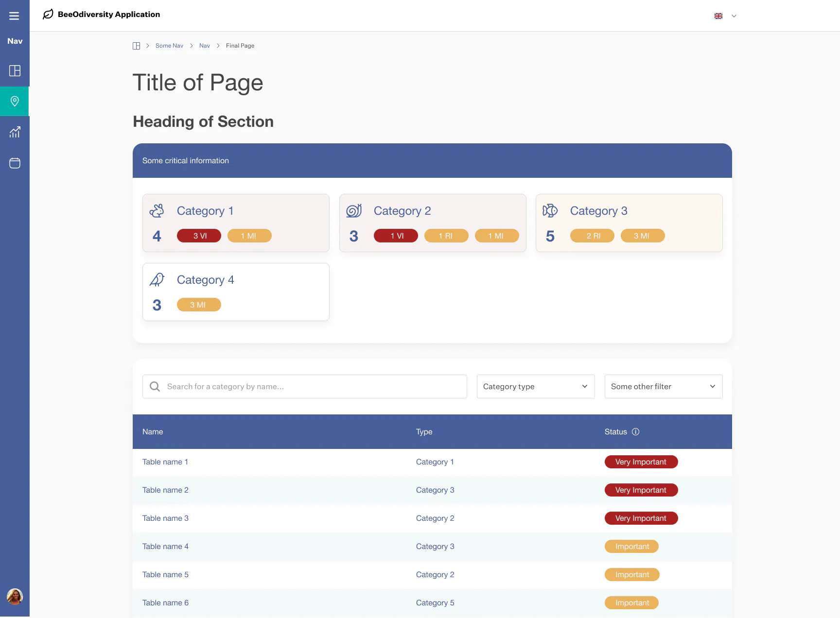Click the BeeOdiversity leaf logo
Screen dimensions: 840x618
[x=48, y=15]
